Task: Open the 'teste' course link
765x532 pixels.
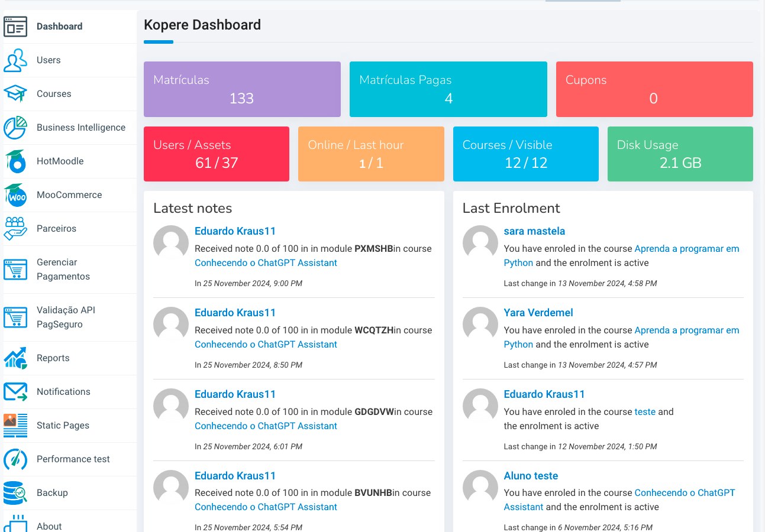Action: pos(645,412)
